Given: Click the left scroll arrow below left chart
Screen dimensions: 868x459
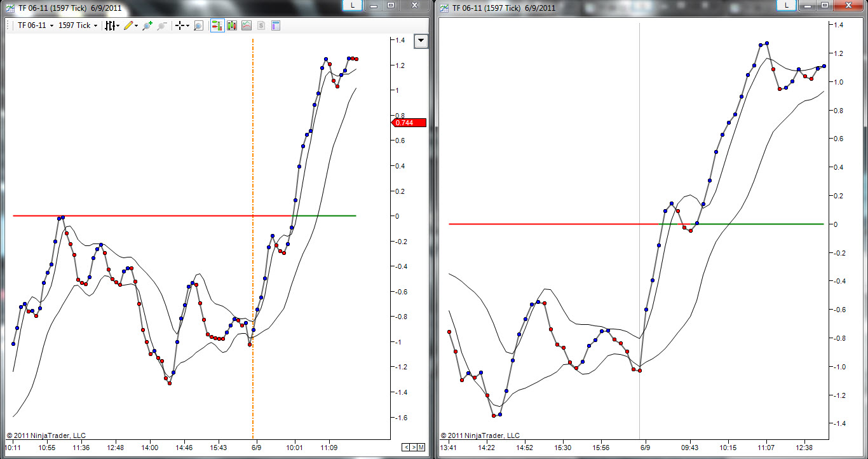Looking at the screenshot, I should click(x=406, y=448).
